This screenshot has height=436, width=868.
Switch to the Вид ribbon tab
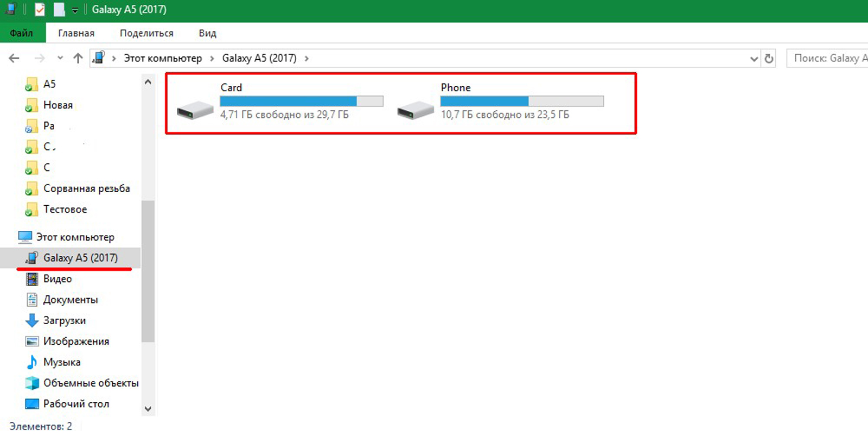coord(207,33)
